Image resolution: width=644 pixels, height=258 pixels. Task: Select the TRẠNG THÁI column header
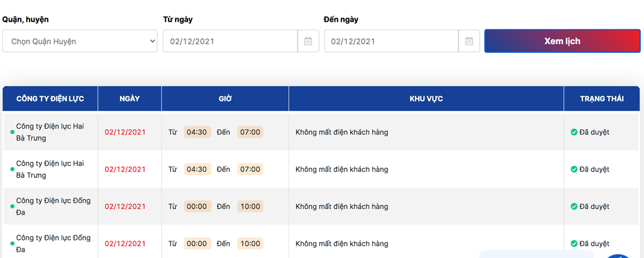point(602,99)
